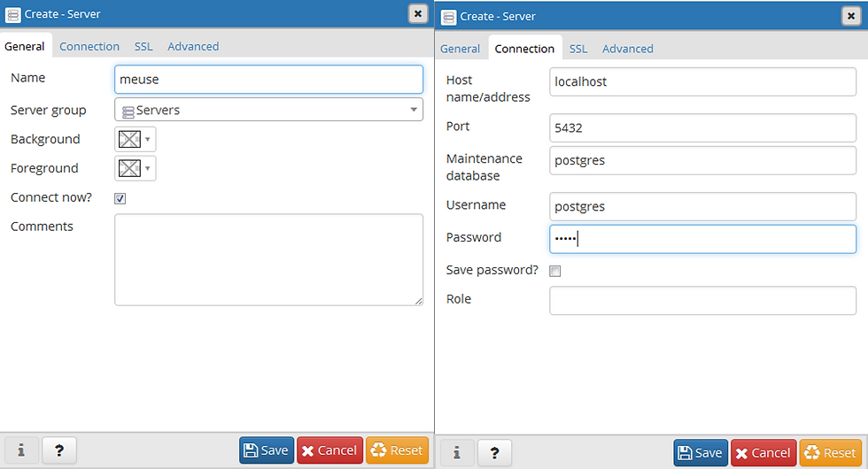Click info icon in Connection dialog footer

click(457, 453)
